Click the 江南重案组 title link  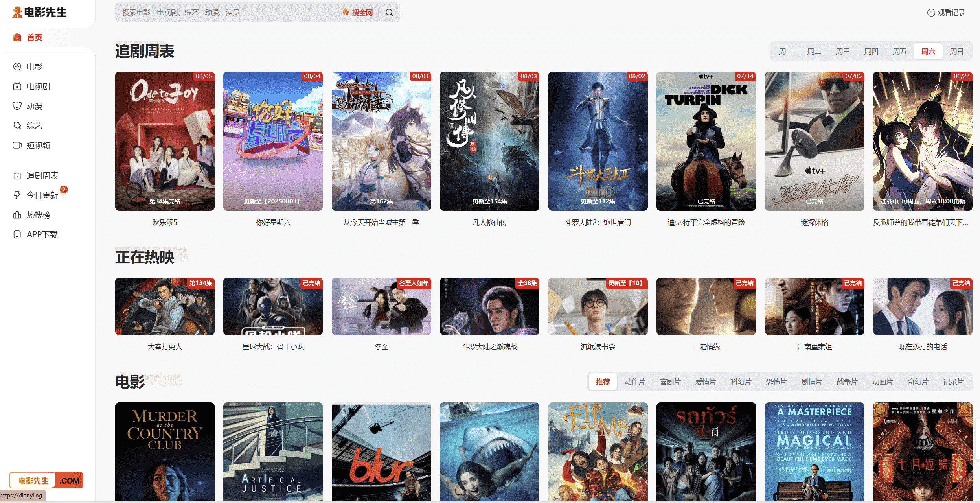tap(815, 347)
